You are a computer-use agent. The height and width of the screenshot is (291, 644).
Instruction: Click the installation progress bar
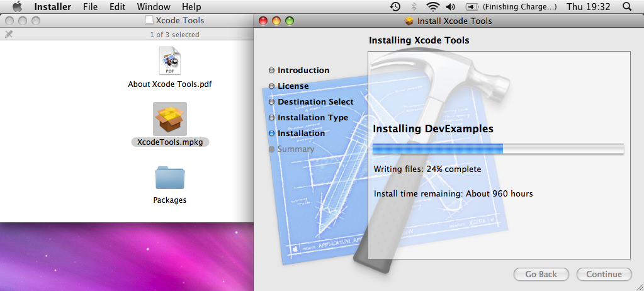click(498, 149)
